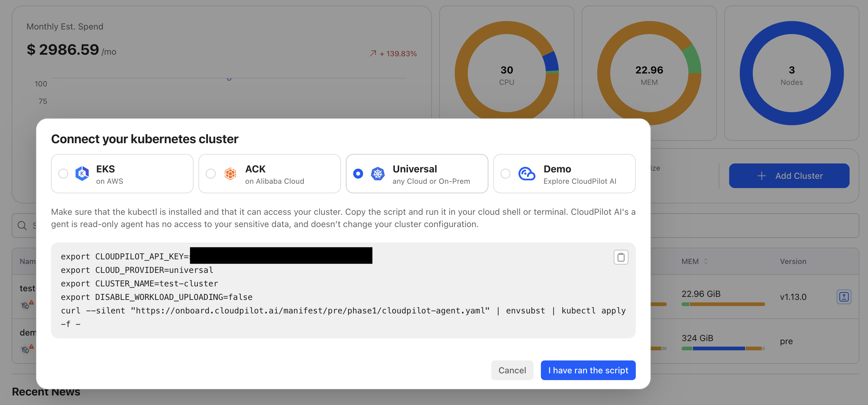This screenshot has height=405, width=868.
Task: Click the Demo cloud icon
Action: (x=526, y=173)
